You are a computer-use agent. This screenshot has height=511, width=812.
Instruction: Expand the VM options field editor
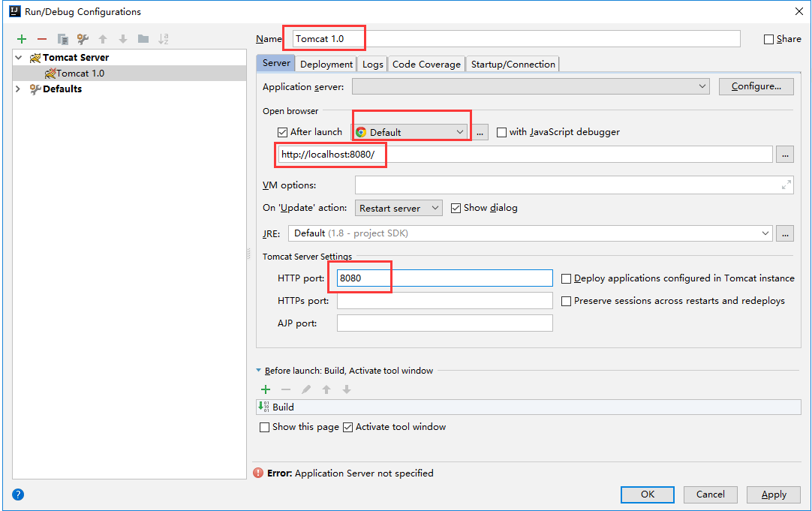[786, 185]
